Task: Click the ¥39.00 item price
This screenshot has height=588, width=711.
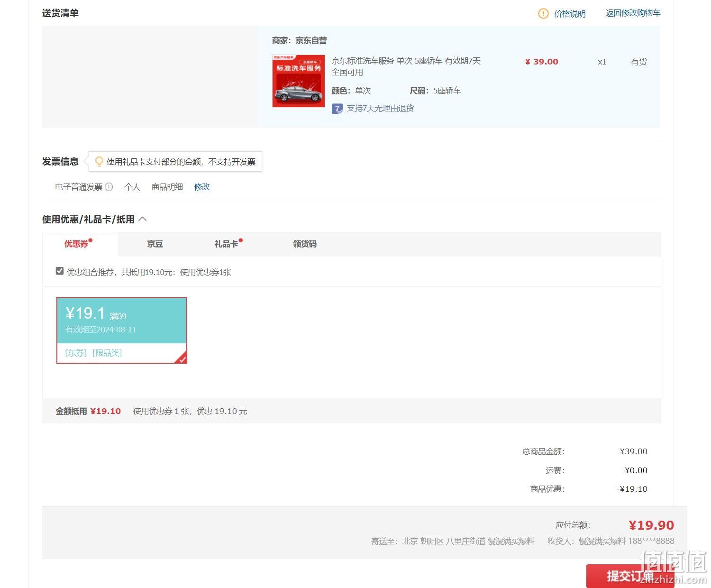Action: [x=541, y=62]
